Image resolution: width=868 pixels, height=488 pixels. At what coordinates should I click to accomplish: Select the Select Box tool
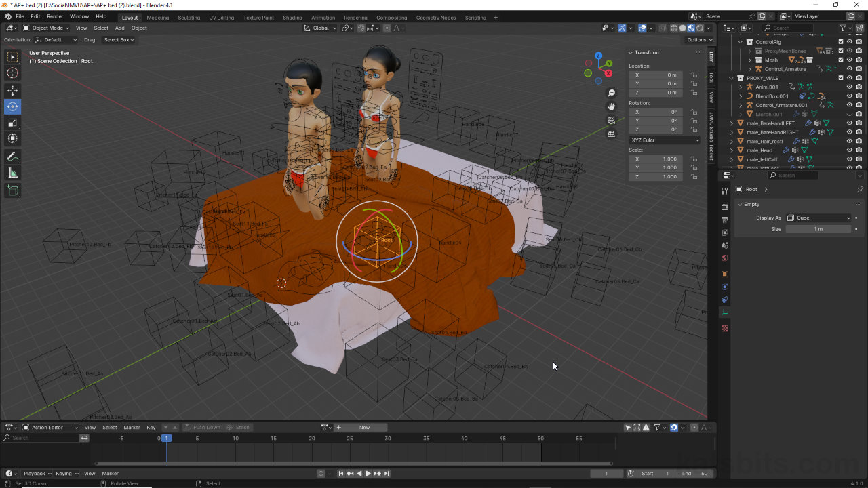pyautogui.click(x=12, y=58)
